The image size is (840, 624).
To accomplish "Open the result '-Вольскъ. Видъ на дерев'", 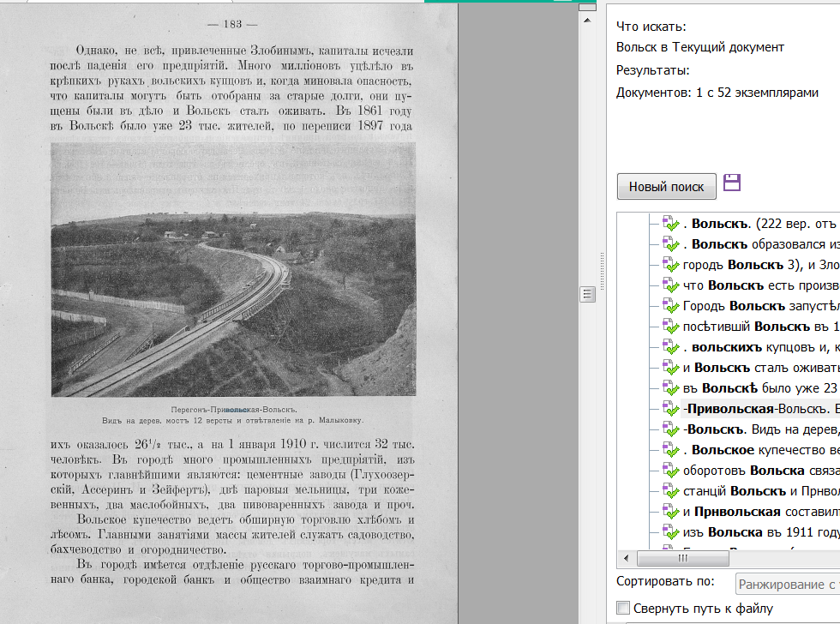I will 761,429.
